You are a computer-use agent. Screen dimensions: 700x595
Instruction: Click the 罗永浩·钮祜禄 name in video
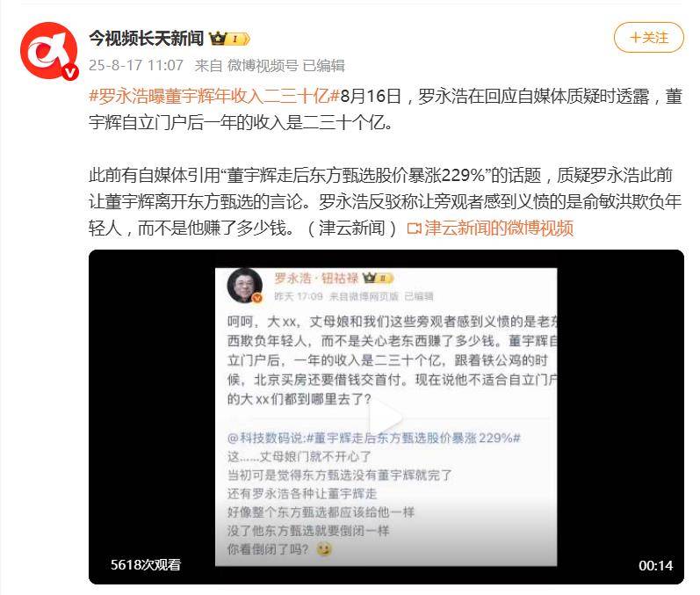316,279
